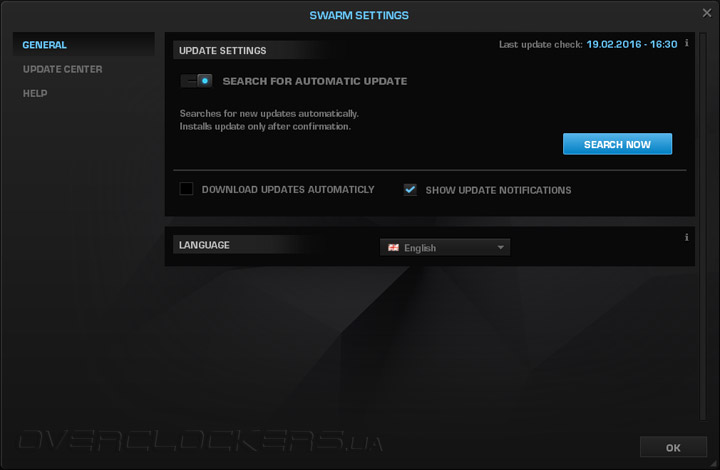Toggle Search for Automatic Update switch

[x=197, y=81]
